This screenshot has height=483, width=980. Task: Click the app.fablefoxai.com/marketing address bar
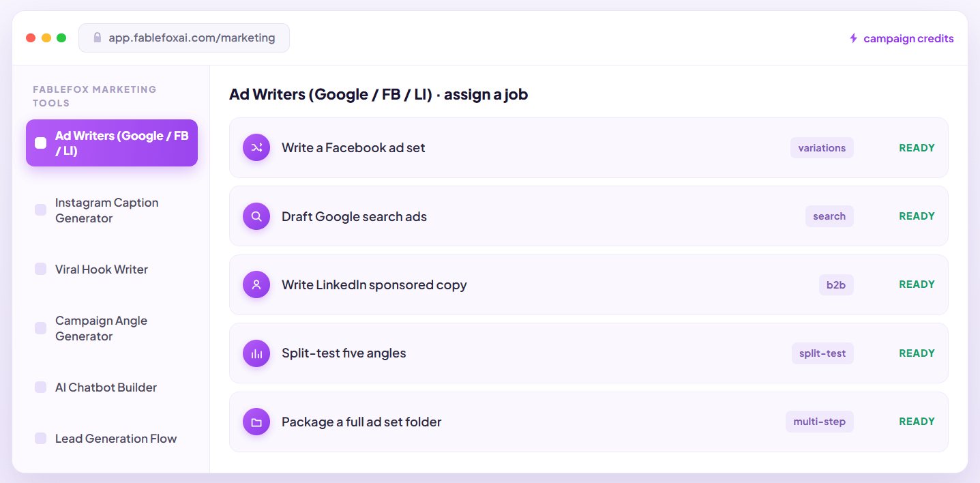[x=184, y=38]
